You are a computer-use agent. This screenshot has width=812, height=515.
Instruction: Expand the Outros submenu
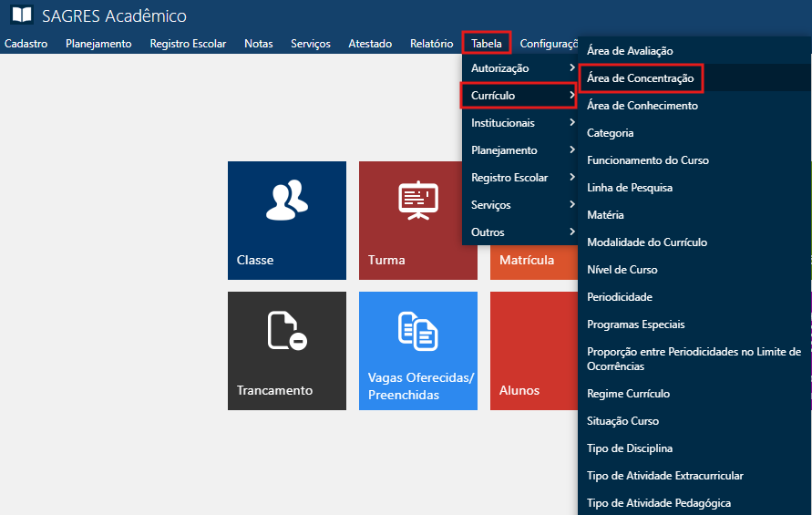point(519,232)
